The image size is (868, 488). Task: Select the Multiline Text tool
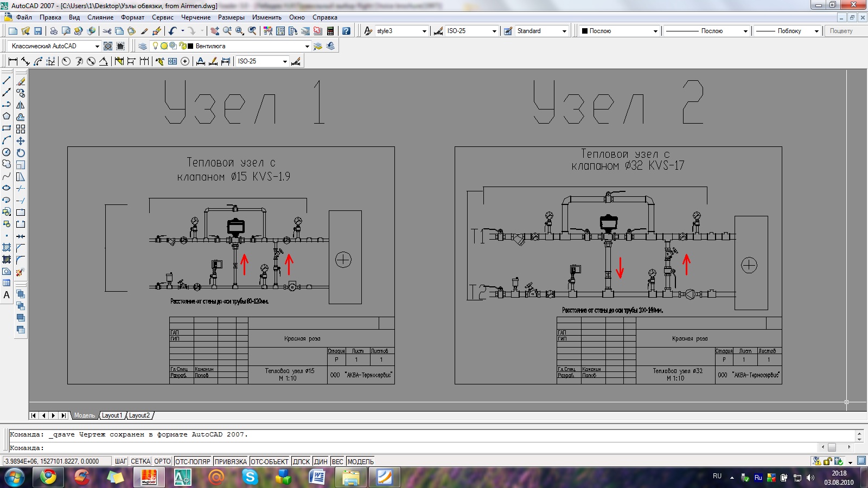point(7,296)
